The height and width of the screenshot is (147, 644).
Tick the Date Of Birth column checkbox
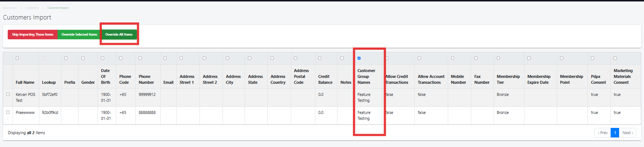click(x=102, y=58)
